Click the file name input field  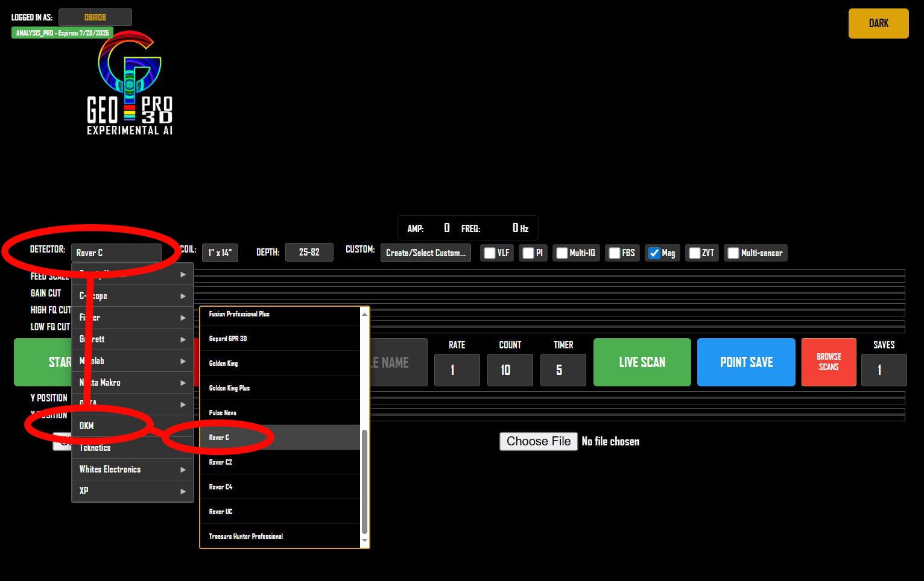tap(399, 362)
